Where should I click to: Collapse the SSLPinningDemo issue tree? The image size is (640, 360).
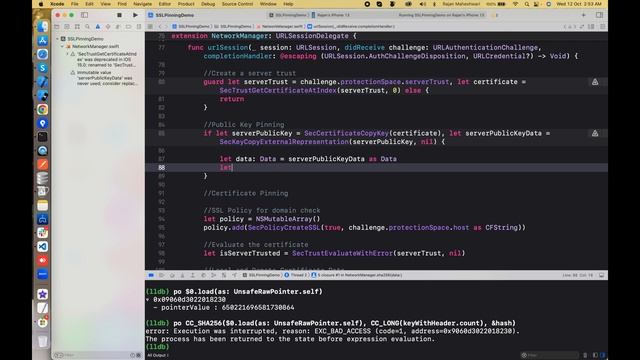(58, 39)
